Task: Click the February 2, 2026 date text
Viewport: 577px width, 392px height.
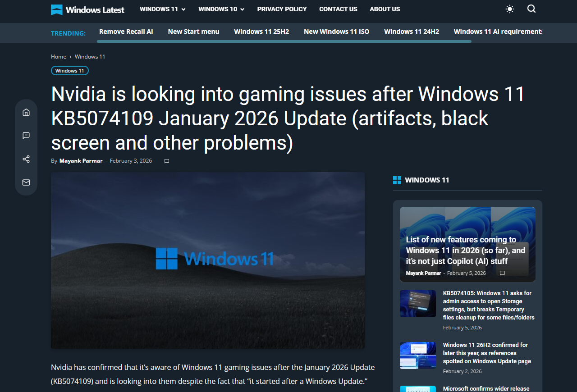Action: coord(463,372)
